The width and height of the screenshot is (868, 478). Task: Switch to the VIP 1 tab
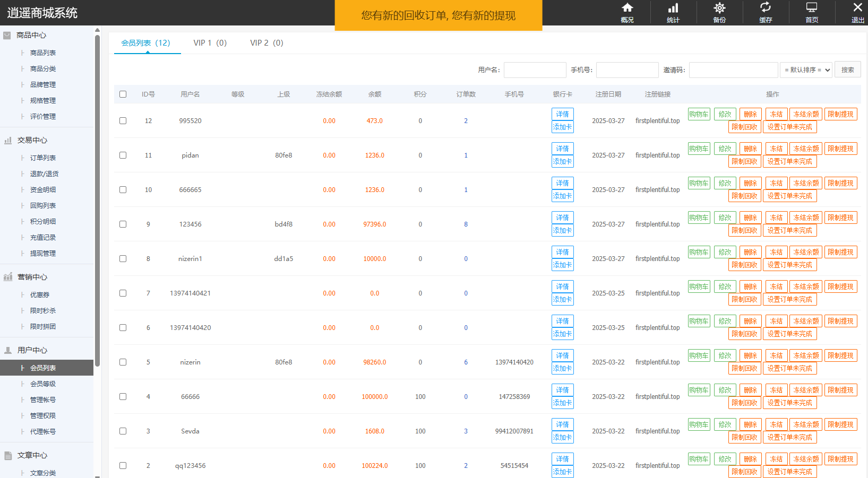point(210,43)
